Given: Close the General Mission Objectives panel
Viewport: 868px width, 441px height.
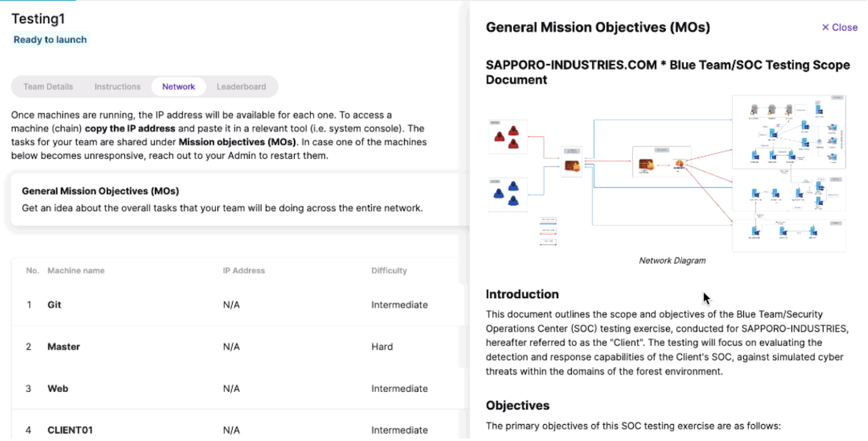Looking at the screenshot, I should tap(839, 27).
